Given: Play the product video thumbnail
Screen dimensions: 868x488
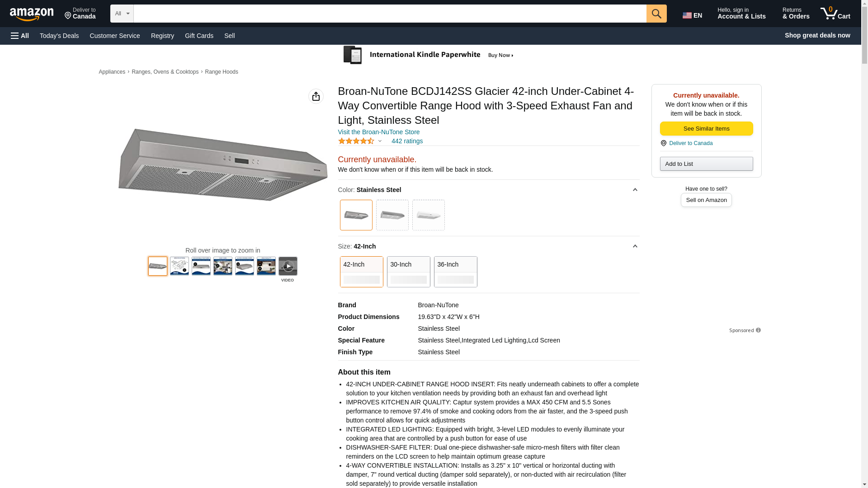Looking at the screenshot, I should (288, 266).
